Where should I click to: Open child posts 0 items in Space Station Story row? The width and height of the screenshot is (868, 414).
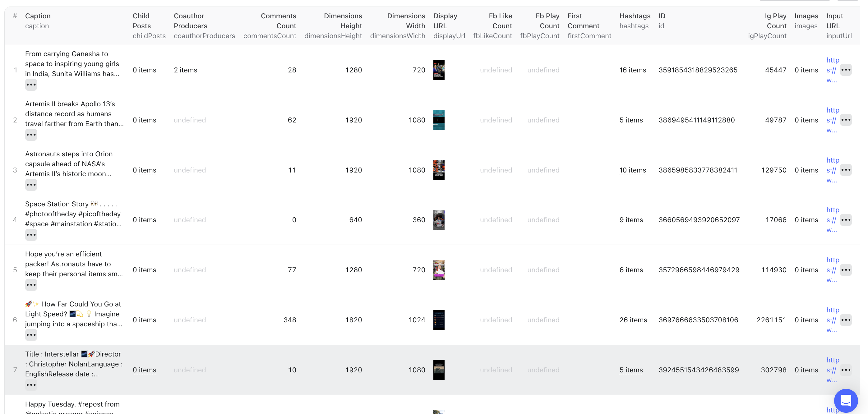tap(144, 220)
